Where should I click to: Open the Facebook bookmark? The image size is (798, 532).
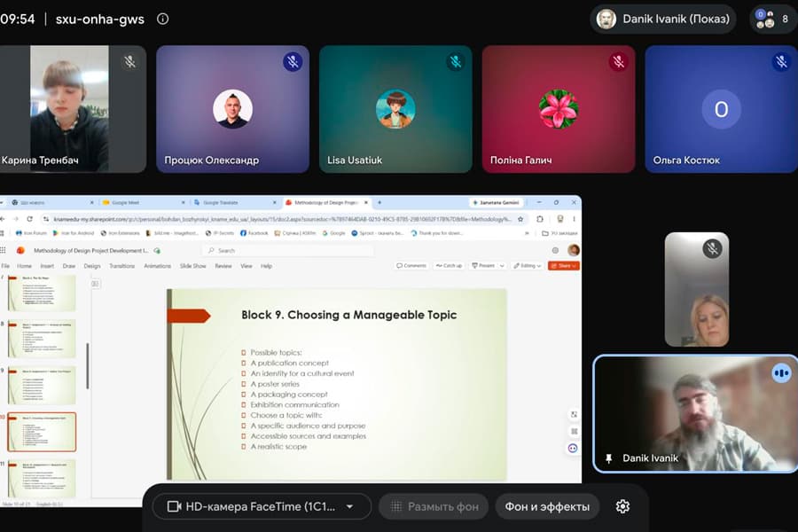(x=254, y=233)
